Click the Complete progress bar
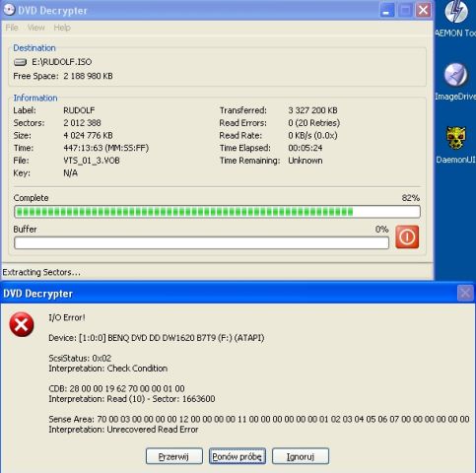This screenshot has width=476, height=473. tap(217, 212)
